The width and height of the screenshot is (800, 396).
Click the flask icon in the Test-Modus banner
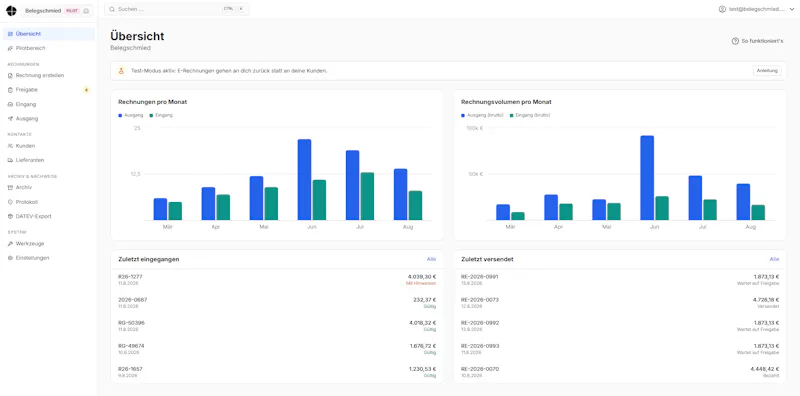tap(121, 71)
